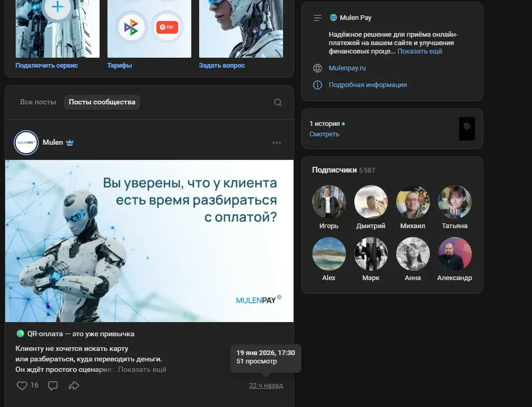532x407 pixels.
Task: Click the crown badge next to Mulen
Action: pyautogui.click(x=70, y=143)
